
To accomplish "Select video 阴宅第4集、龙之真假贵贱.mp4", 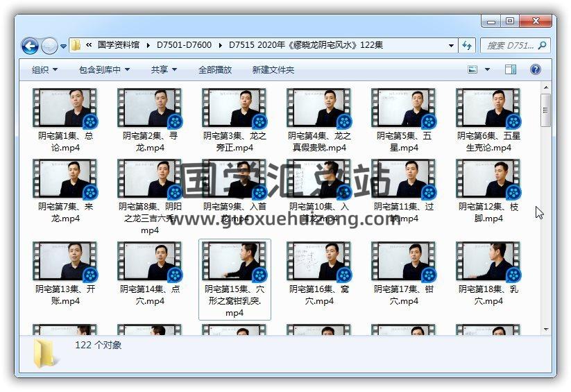I will 319,120.
